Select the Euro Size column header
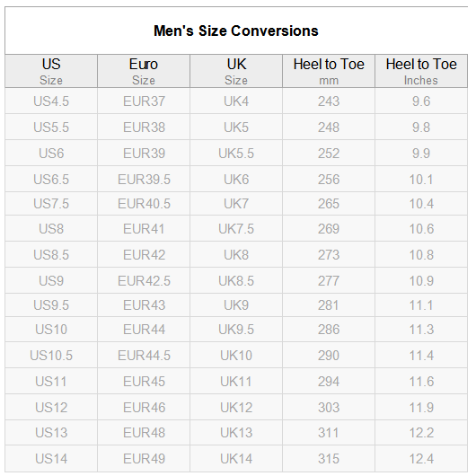 [x=144, y=71]
